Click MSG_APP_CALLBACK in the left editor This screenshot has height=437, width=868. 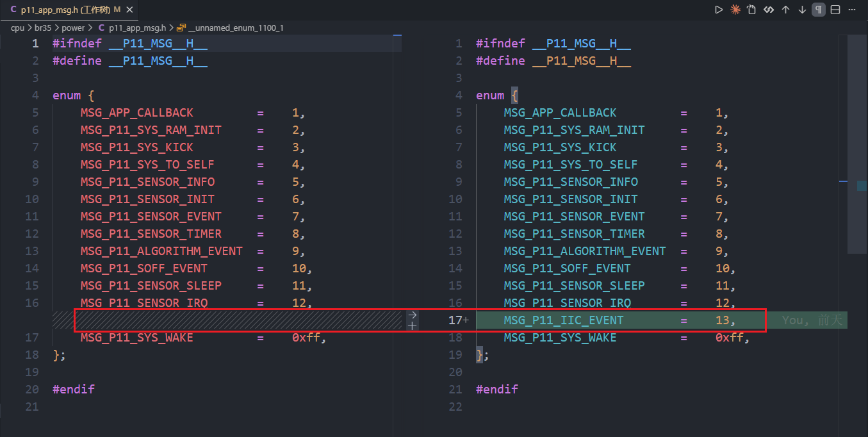tap(136, 113)
